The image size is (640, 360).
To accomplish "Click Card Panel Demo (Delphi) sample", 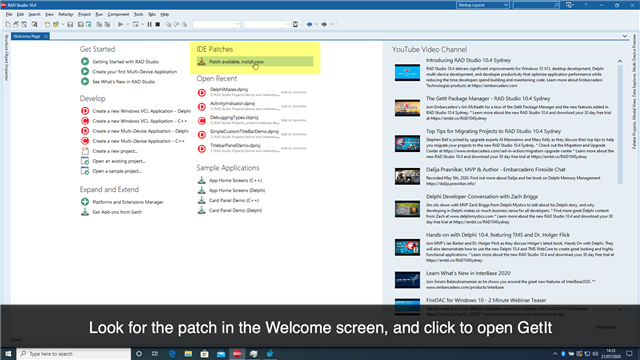I will (x=236, y=211).
